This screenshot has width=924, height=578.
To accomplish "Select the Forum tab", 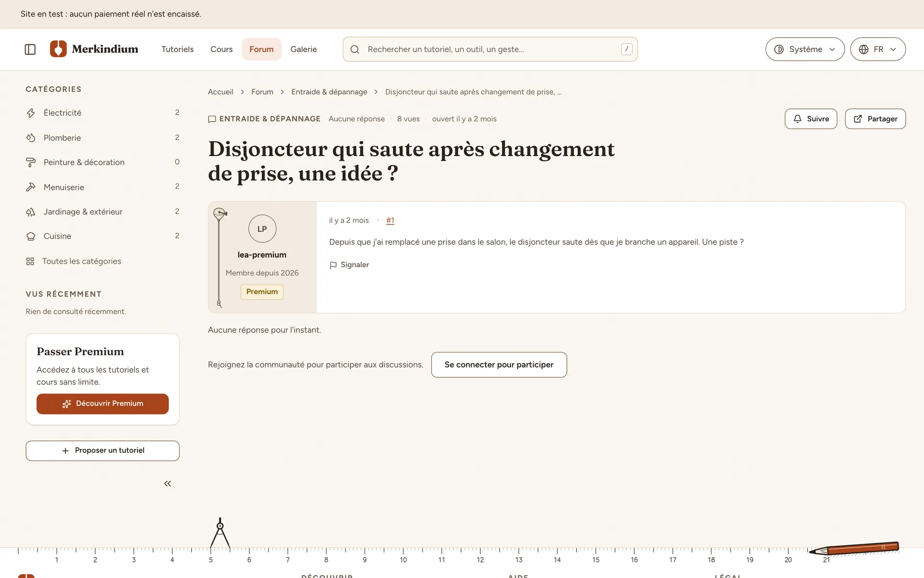I will 261,49.
